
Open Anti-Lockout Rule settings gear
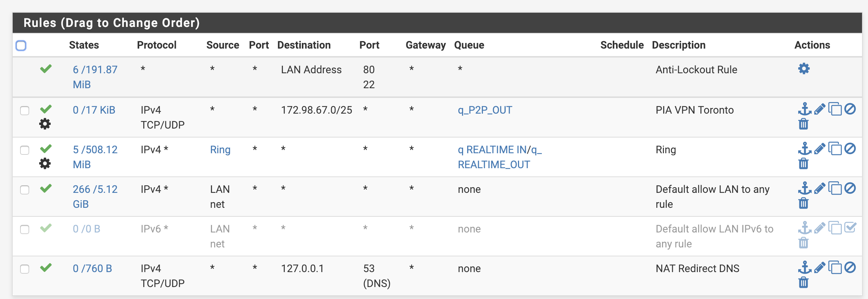click(804, 69)
